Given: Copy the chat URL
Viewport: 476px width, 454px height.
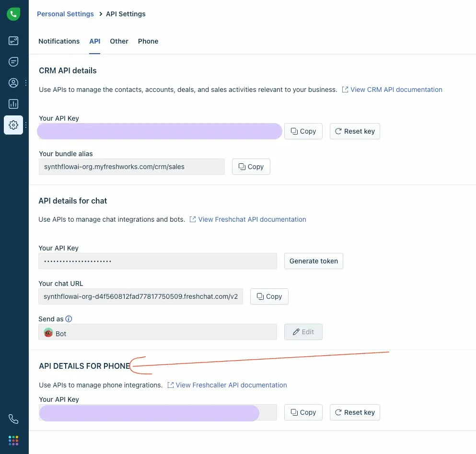Looking at the screenshot, I should point(269,296).
